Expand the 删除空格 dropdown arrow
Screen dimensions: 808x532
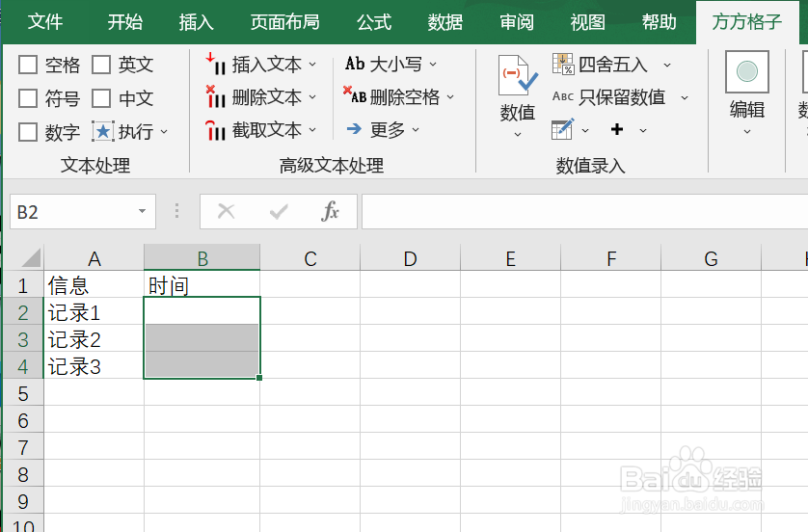(x=450, y=96)
